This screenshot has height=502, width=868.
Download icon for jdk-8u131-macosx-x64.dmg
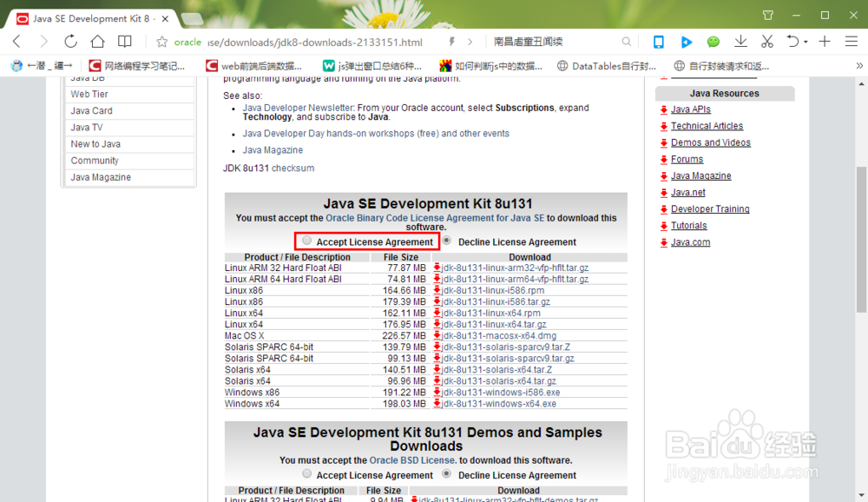click(x=437, y=335)
